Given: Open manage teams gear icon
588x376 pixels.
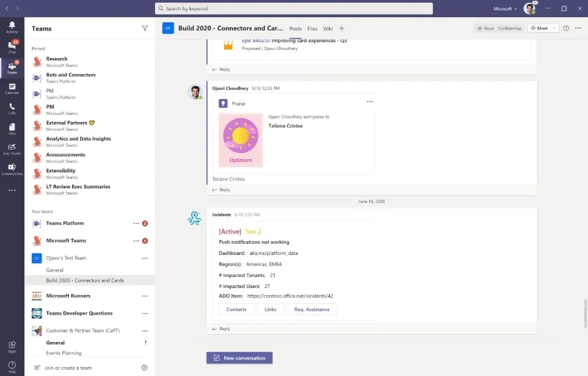Looking at the screenshot, I should tap(145, 368).
